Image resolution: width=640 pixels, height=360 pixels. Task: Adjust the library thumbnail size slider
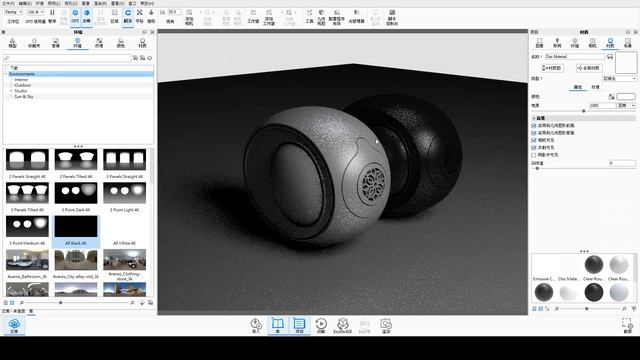60,303
